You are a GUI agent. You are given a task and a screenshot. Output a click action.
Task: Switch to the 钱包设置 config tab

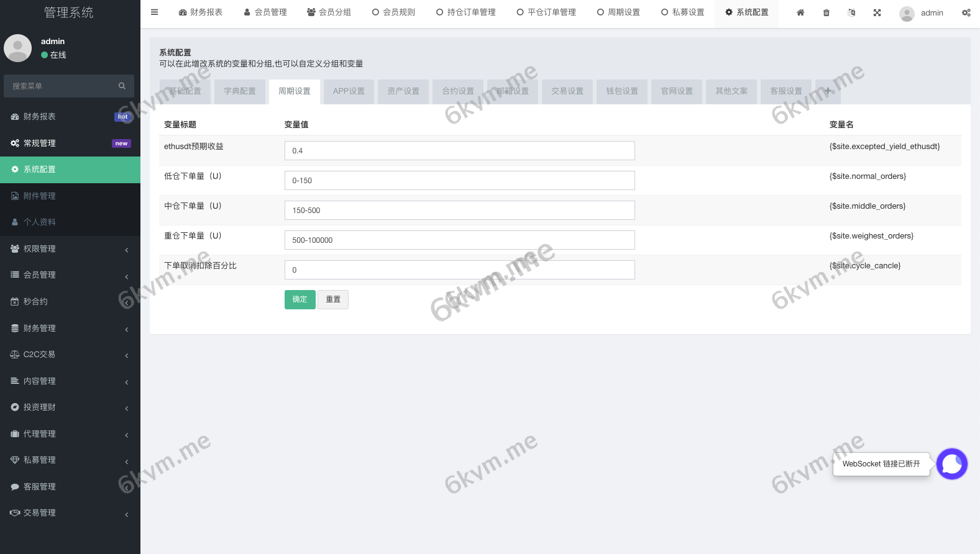(622, 91)
